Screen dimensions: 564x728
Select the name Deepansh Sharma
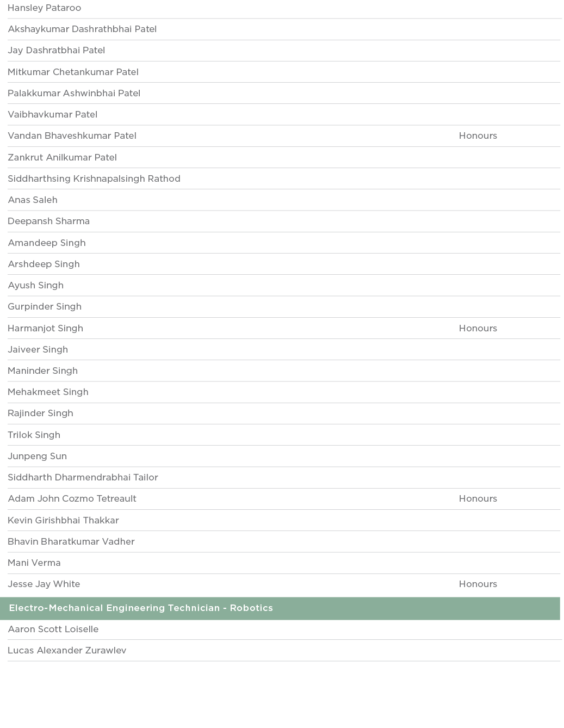(x=48, y=221)
